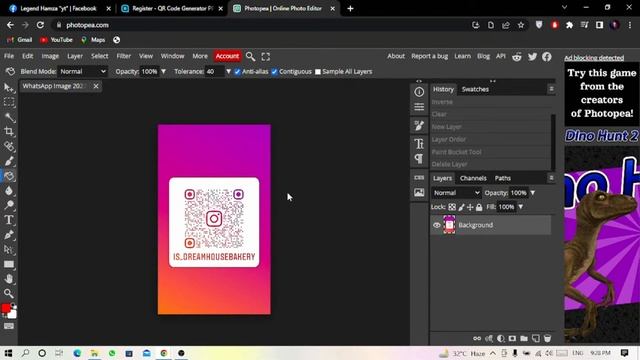Toggle lock transparent pixels icon
The width and height of the screenshot is (640, 360).
tap(452, 207)
